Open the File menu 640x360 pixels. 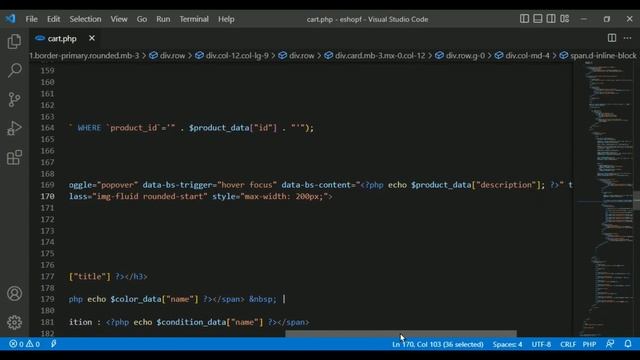pos(31,19)
